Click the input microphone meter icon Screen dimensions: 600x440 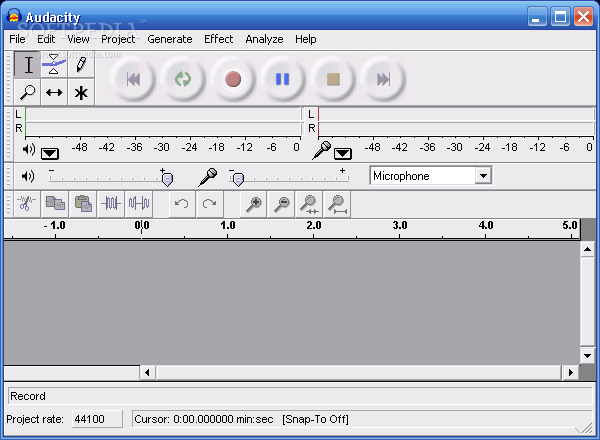click(x=321, y=150)
